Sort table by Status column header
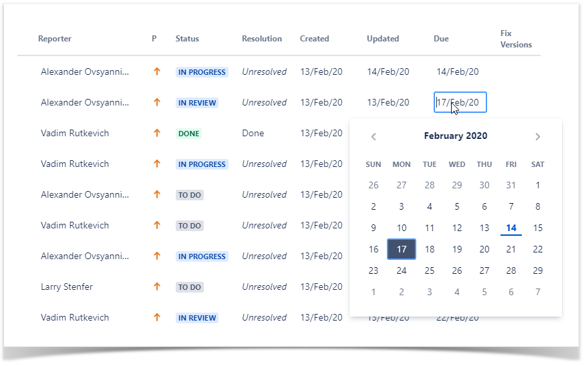The image size is (588, 366). [187, 39]
